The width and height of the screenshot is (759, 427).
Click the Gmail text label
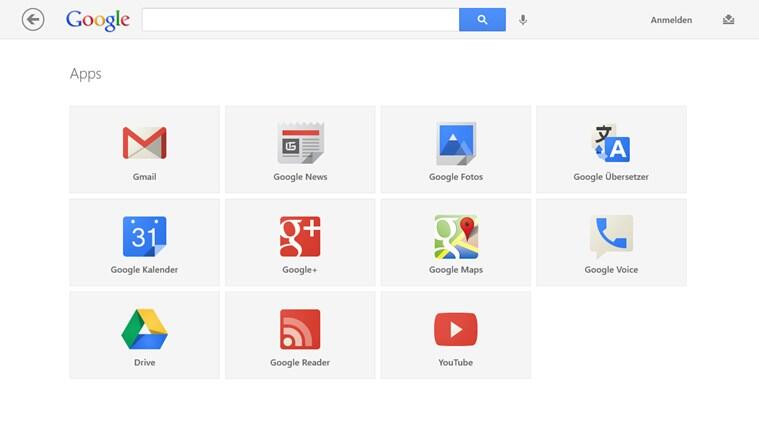(x=144, y=177)
